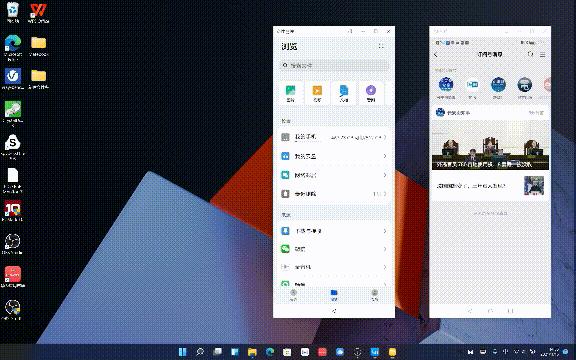576x360 pixels.
Task: Switch to the Recent tab with clock icon
Action: point(293,295)
